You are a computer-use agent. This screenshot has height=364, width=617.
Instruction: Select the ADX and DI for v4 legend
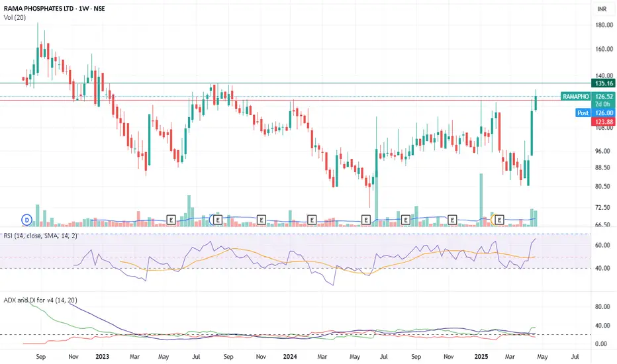40,300
